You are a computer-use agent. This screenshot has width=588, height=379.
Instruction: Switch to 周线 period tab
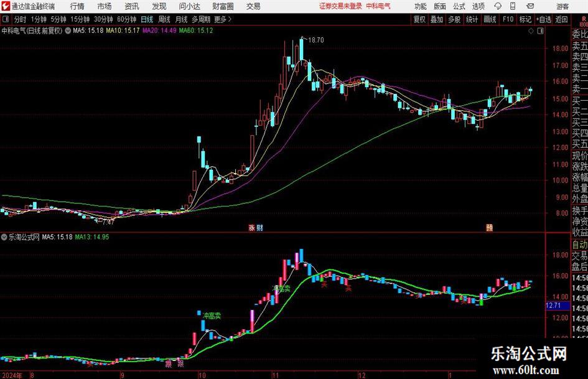pyautogui.click(x=164, y=19)
